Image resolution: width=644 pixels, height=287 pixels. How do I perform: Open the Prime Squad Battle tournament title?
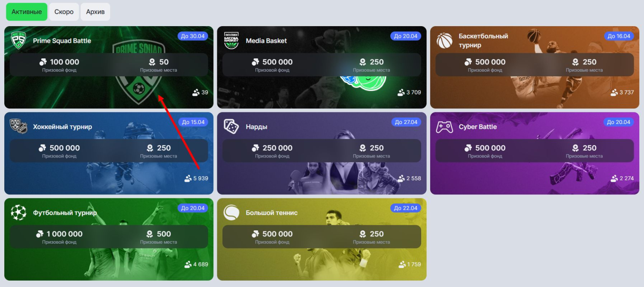pos(62,41)
